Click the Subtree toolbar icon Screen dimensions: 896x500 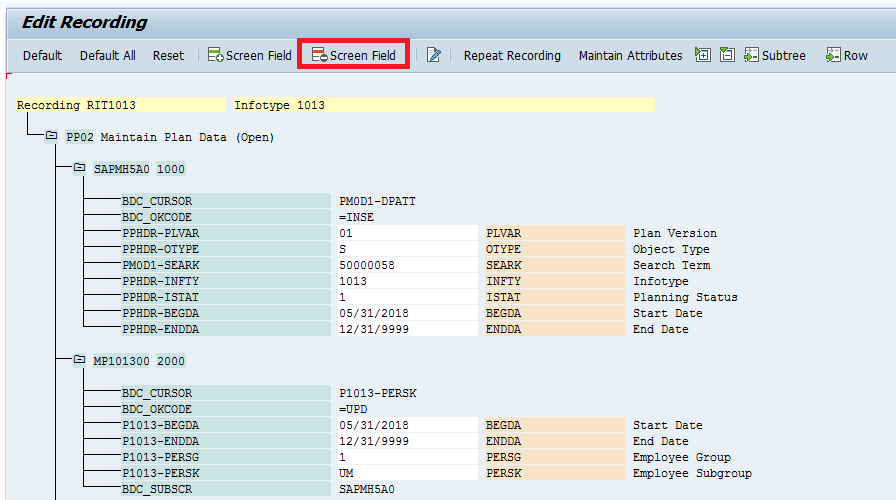coord(751,55)
